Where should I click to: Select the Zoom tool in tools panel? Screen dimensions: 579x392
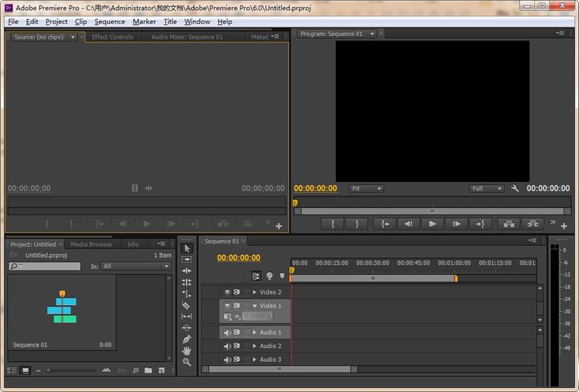(187, 362)
